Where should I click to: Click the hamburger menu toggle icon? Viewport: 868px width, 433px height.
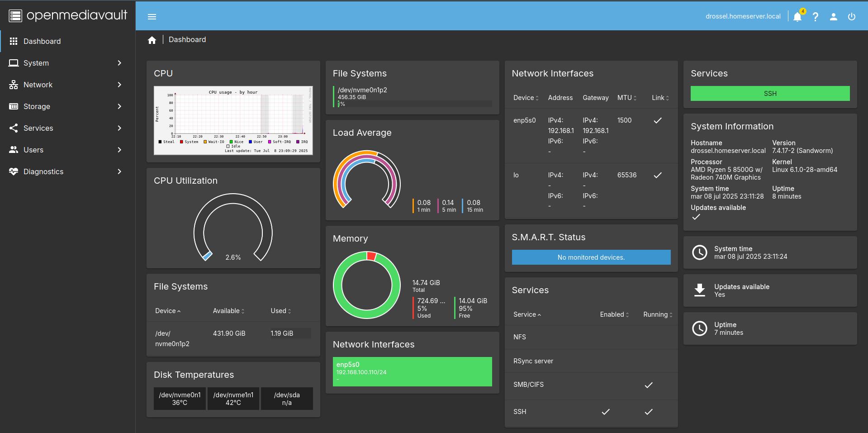coord(152,17)
